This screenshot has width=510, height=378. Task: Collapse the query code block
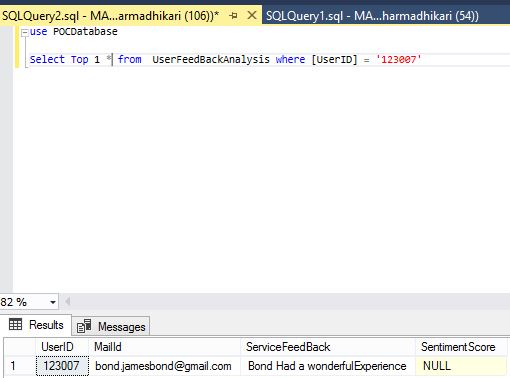coord(24,33)
